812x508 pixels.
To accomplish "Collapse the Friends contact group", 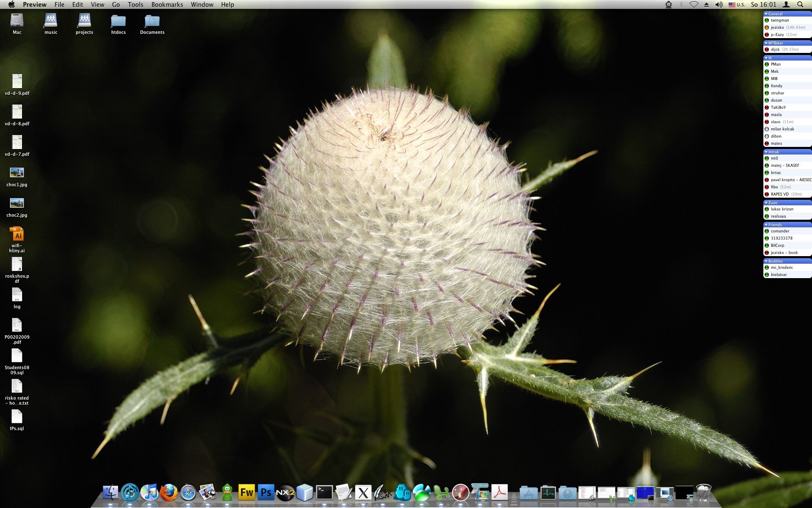I will [x=766, y=225].
